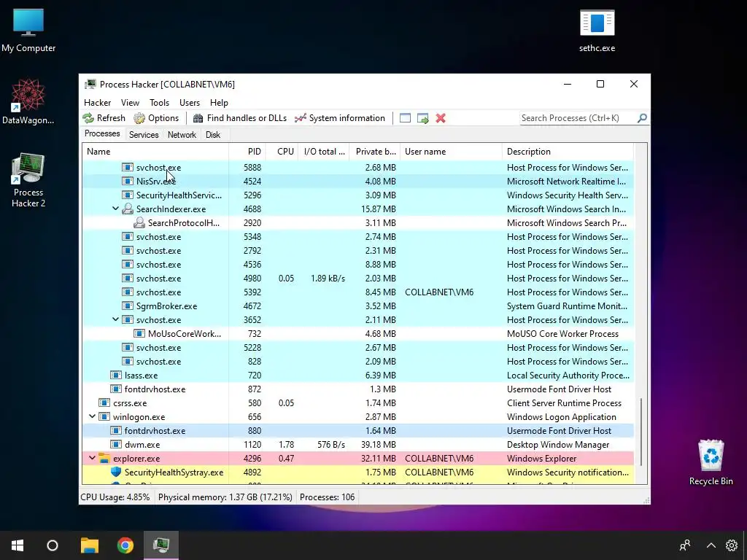
Task: Click the CPU Usage status bar entry
Action: 115,497
